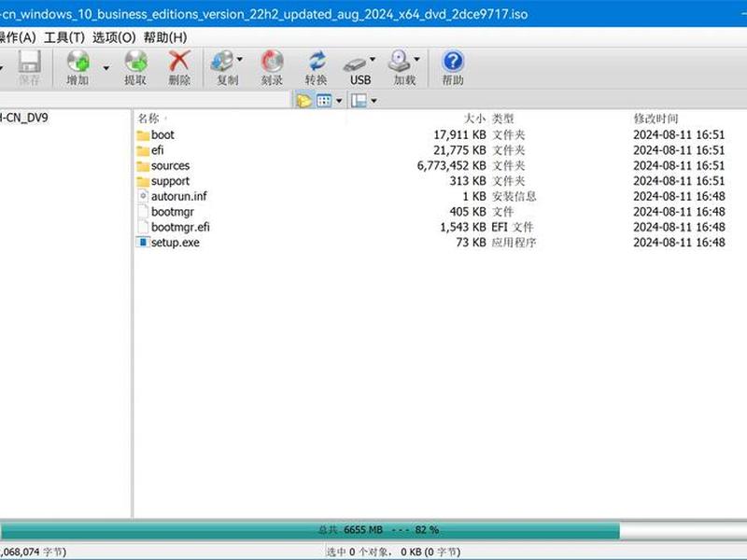This screenshot has width=747, height=560.
Task: Sort by the 大小 column header
Action: point(474,119)
